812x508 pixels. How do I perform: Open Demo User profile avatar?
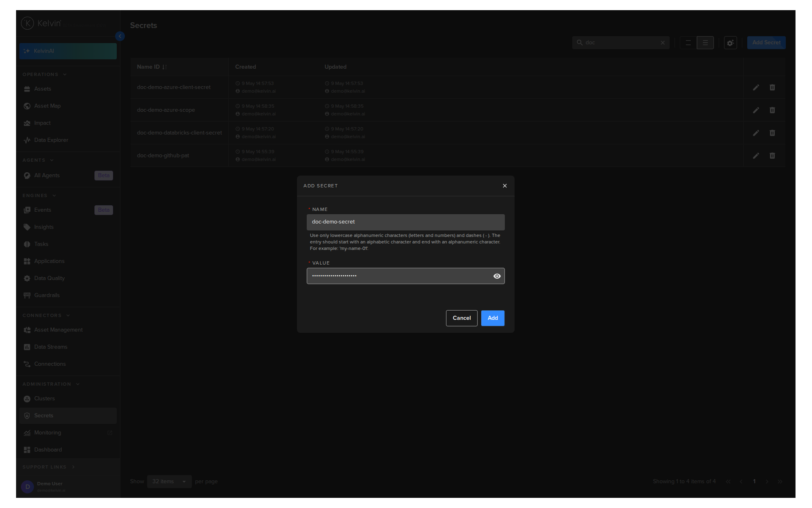coord(27,487)
